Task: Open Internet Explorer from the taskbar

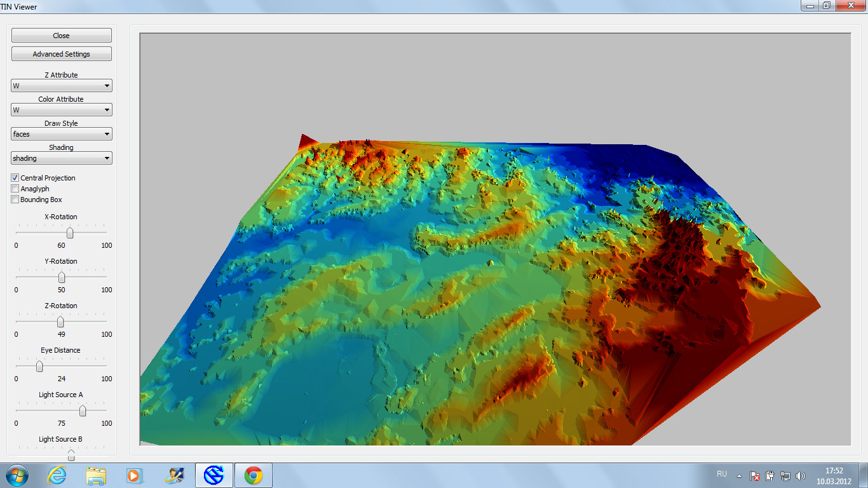Action: [x=57, y=475]
